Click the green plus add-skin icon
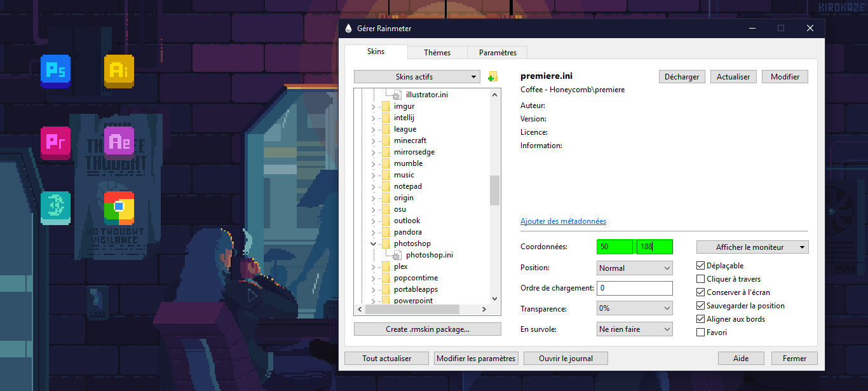This screenshot has width=868, height=391. (492, 77)
